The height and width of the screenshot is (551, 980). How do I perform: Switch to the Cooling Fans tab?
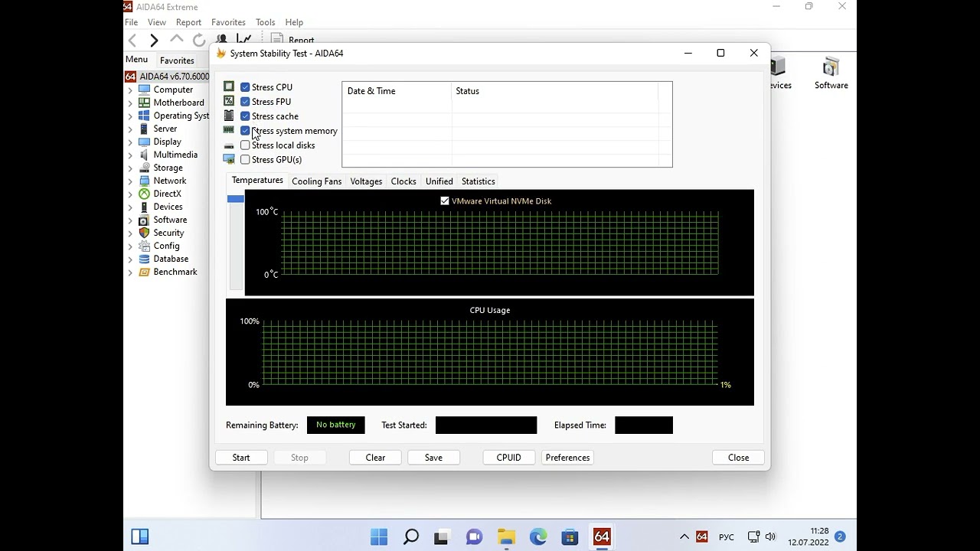tap(317, 181)
